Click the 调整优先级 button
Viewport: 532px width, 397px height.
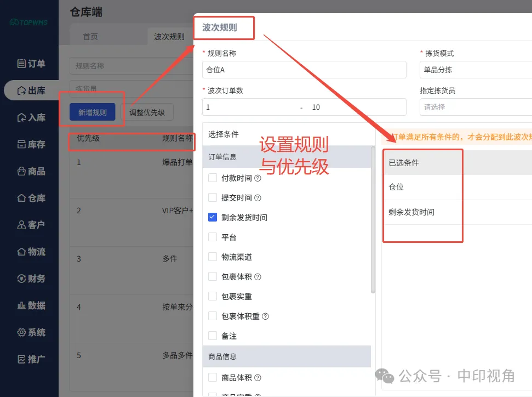tap(147, 112)
